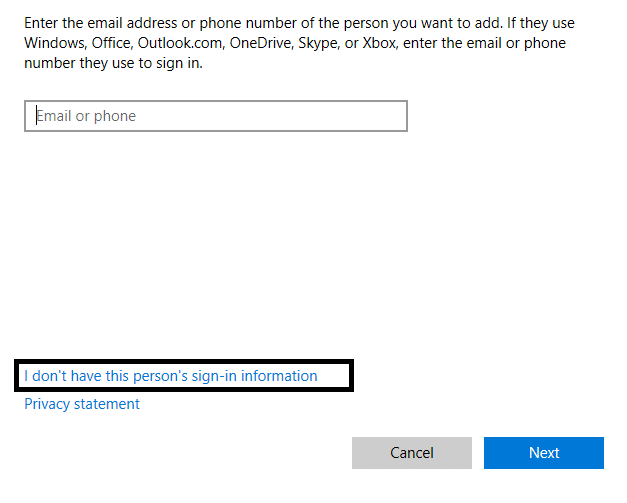Follow the highlighted sign-in information link

click(171, 376)
